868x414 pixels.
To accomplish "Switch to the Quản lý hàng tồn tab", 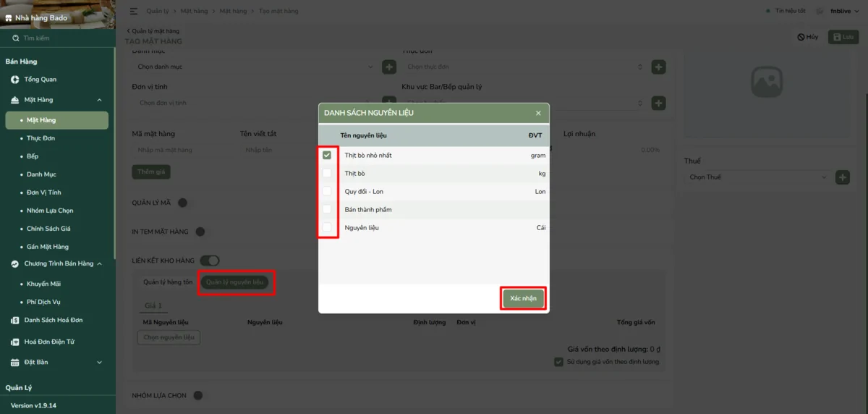I will click(x=168, y=282).
